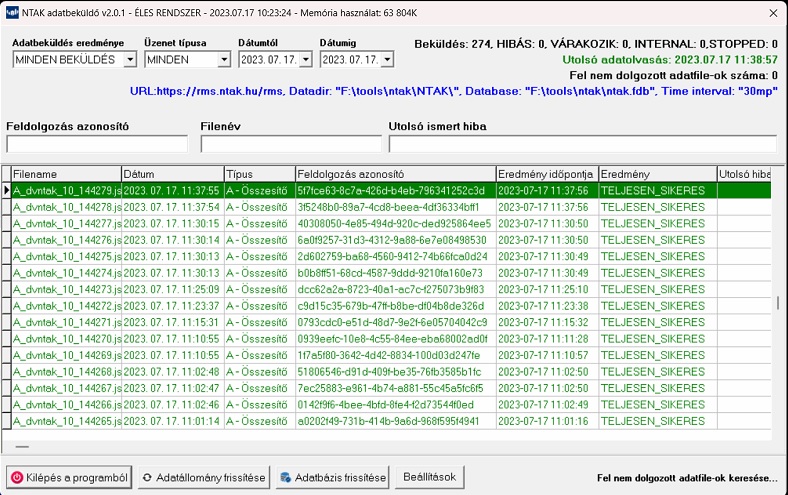Click the Eredmény időpontja column header
Image resolution: width=788 pixels, height=495 pixels.
point(546,174)
